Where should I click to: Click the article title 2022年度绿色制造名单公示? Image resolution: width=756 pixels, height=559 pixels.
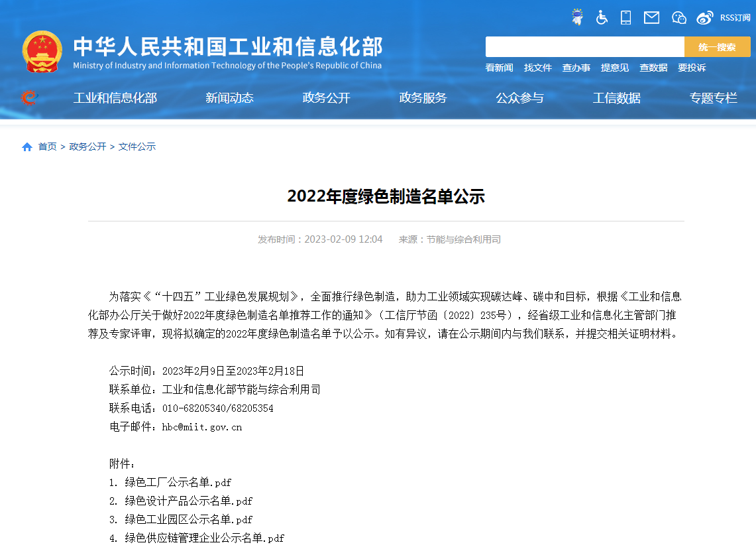pyautogui.click(x=386, y=196)
